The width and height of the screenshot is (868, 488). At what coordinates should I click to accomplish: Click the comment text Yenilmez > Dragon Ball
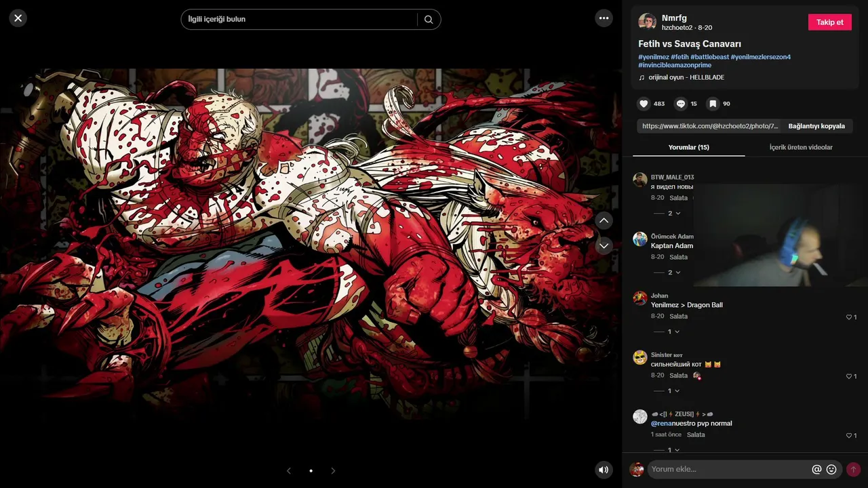pos(687,305)
